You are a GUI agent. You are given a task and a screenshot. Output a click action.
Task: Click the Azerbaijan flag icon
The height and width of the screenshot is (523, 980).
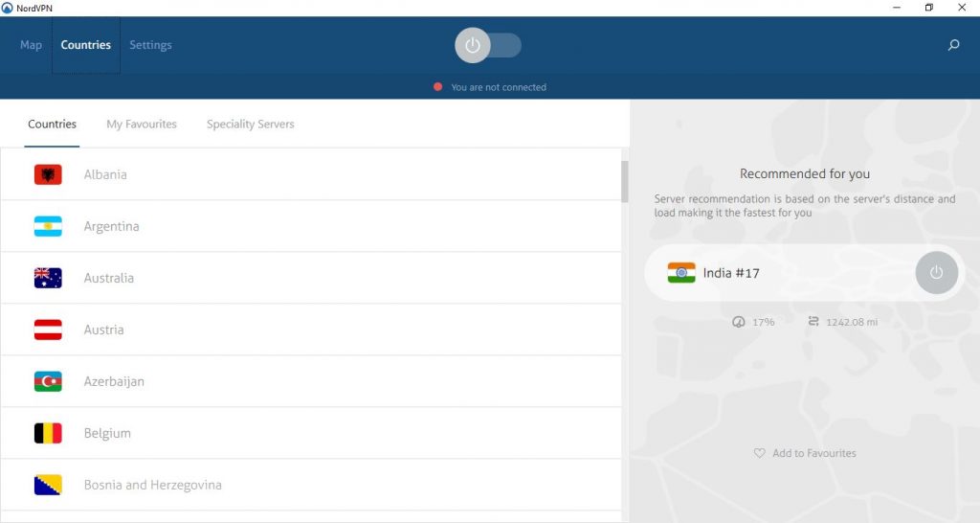pyautogui.click(x=48, y=381)
